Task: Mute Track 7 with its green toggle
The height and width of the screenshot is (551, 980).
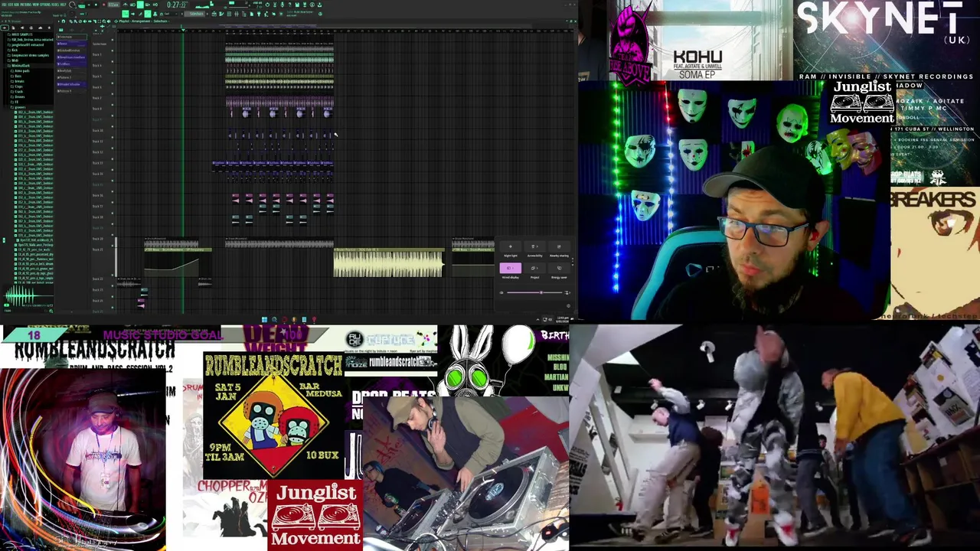Action: coord(113,105)
